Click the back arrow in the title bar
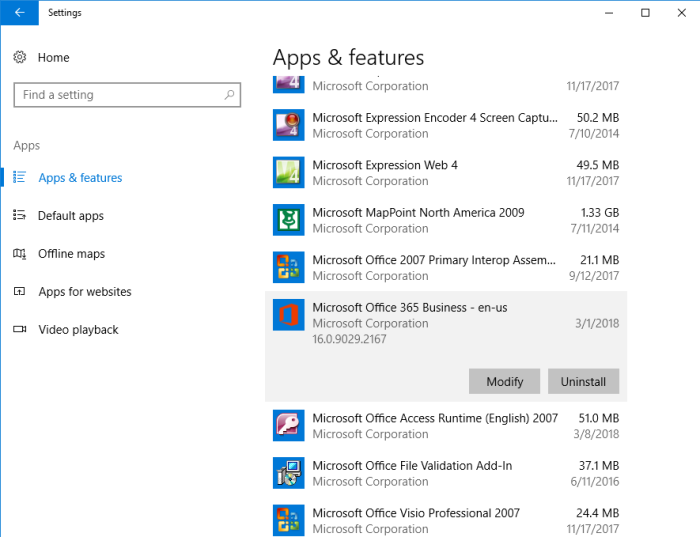This screenshot has height=537, width=700. pos(19,12)
